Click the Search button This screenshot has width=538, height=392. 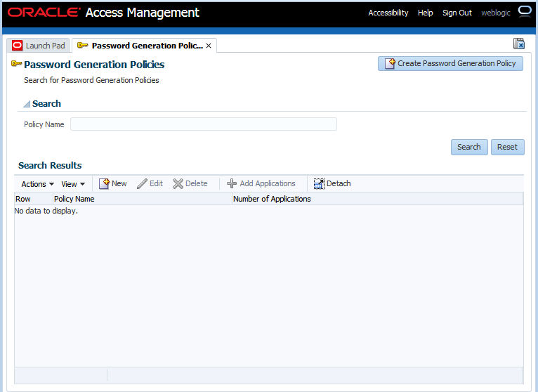click(469, 147)
